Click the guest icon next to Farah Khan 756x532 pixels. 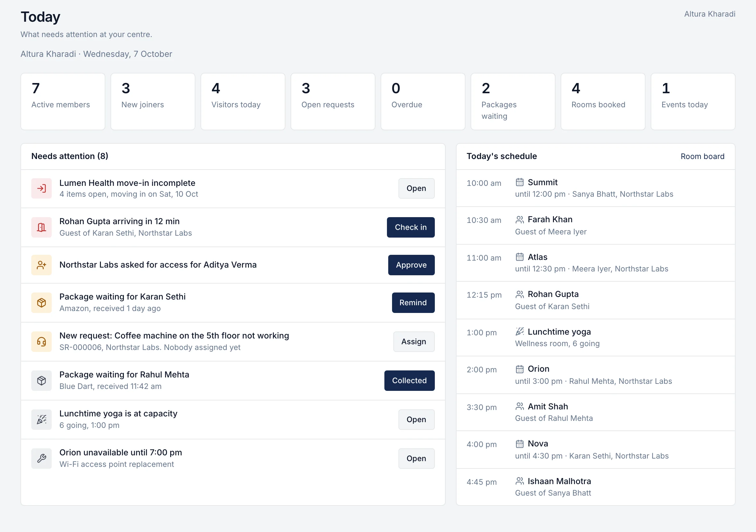tap(519, 219)
